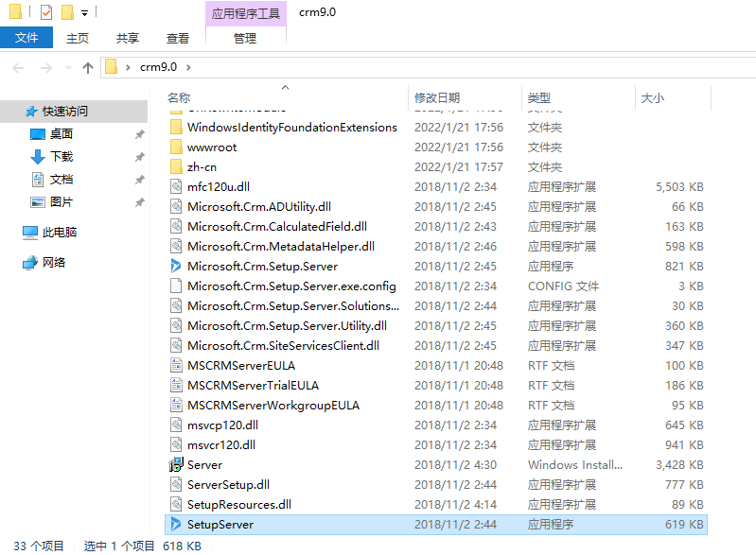Open the recent locations dropdown arrow
This screenshot has width=756, height=555.
[68, 68]
